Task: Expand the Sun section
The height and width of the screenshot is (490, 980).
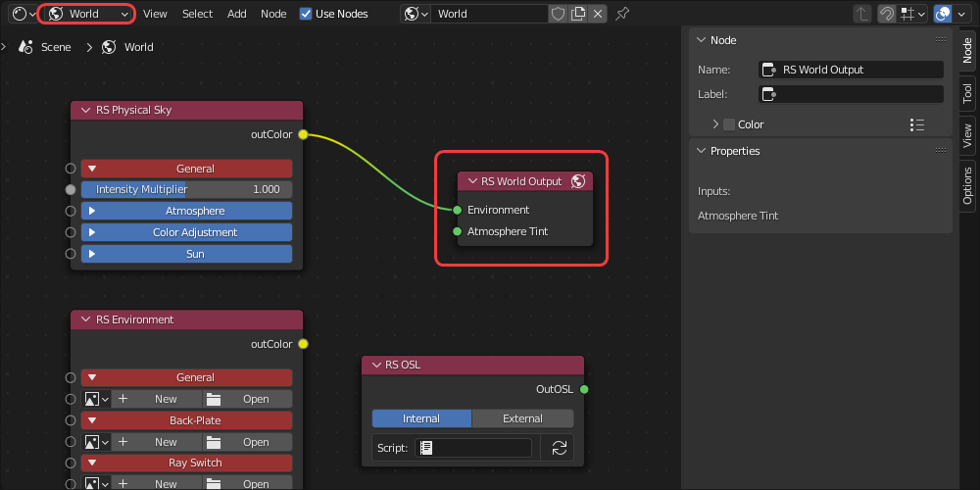Action: (x=186, y=254)
